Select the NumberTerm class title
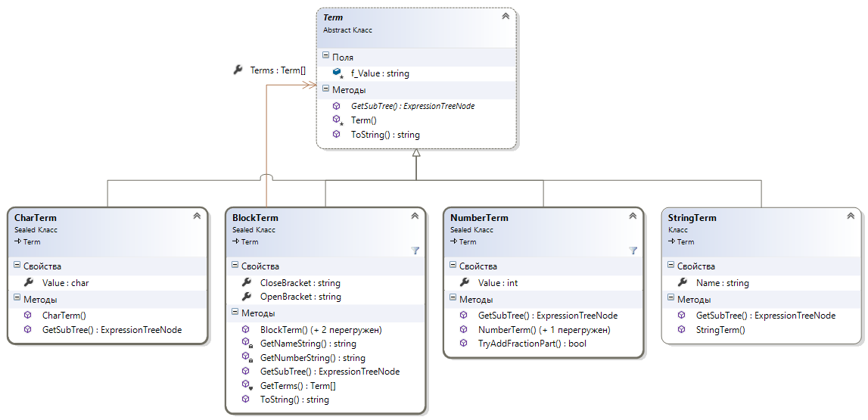Viewport: 868px width, 420px height. point(479,217)
